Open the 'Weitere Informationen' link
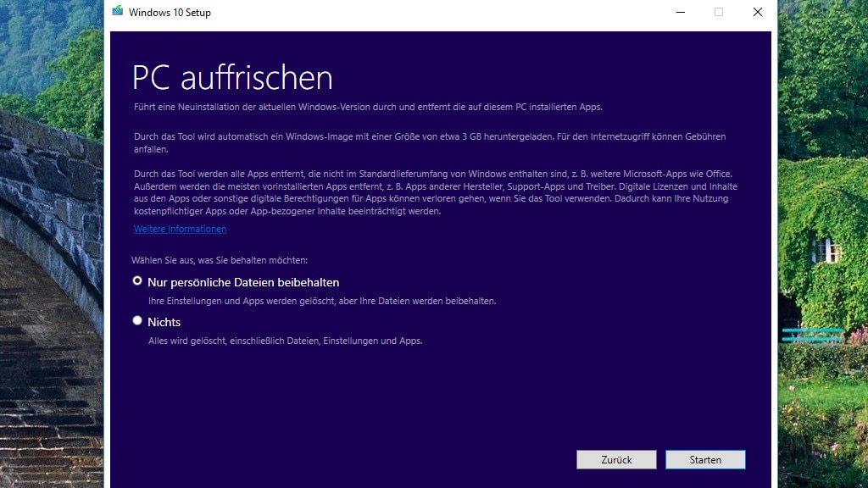 180,229
